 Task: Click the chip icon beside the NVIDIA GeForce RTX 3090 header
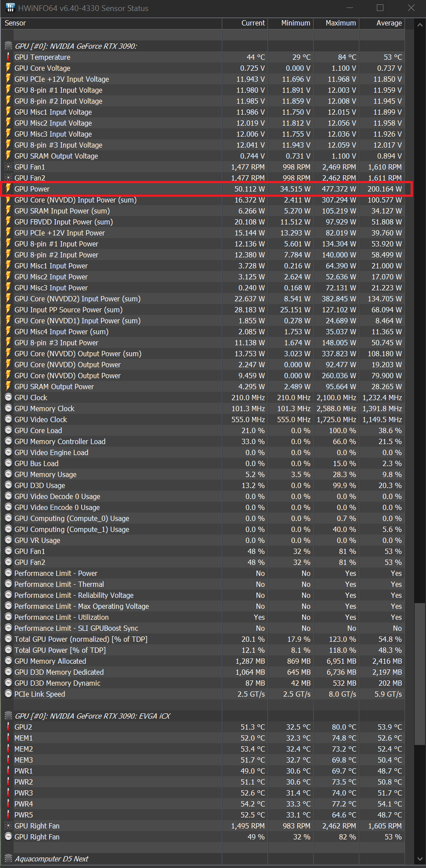point(8,46)
